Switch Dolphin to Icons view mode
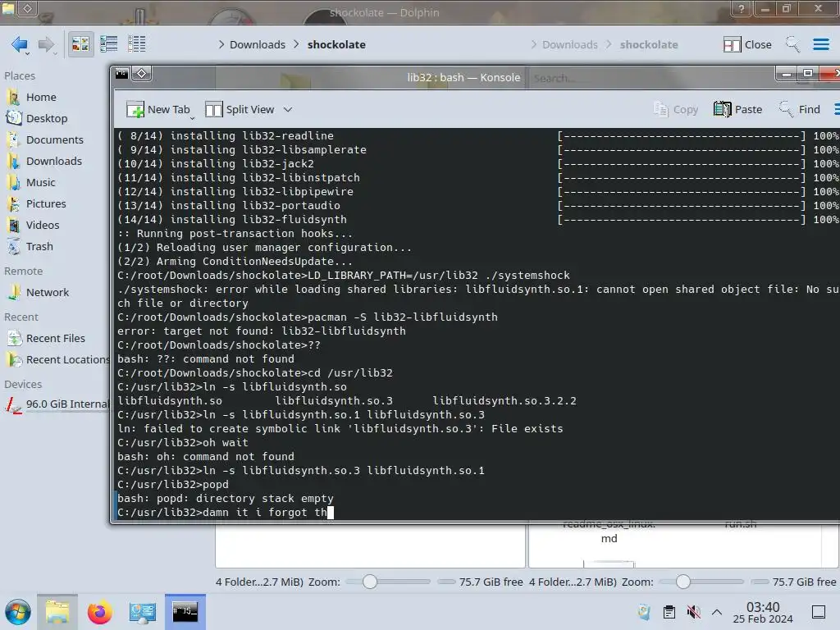This screenshot has height=630, width=840. (x=80, y=44)
